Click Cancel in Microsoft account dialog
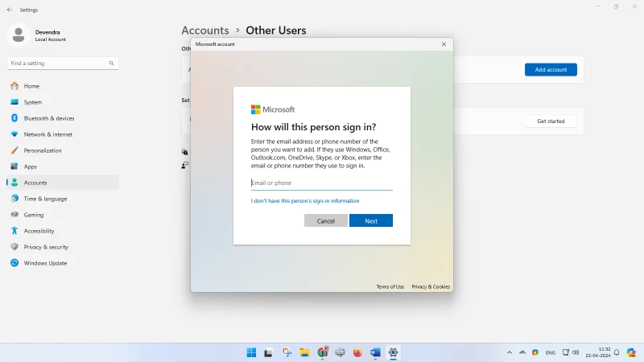Screen dimensions: 644x362 pos(326,220)
